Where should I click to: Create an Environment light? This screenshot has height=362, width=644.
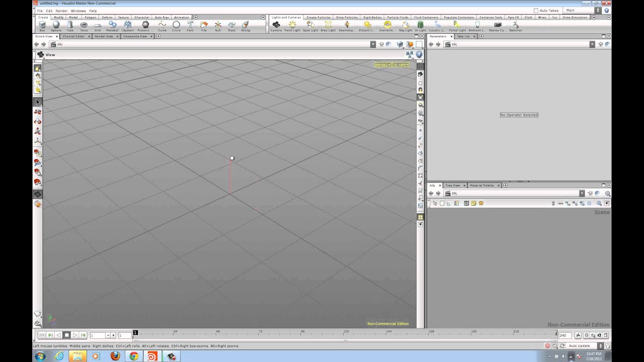[x=387, y=26]
